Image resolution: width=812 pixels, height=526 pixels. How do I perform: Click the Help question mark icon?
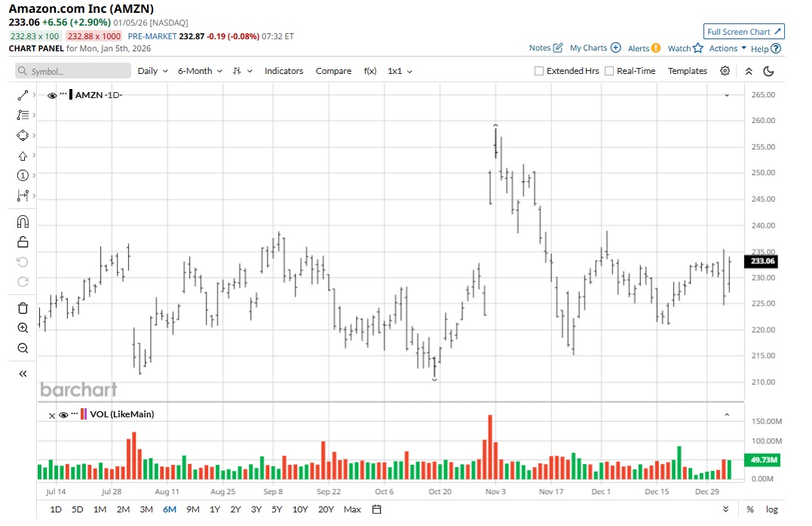click(x=776, y=48)
